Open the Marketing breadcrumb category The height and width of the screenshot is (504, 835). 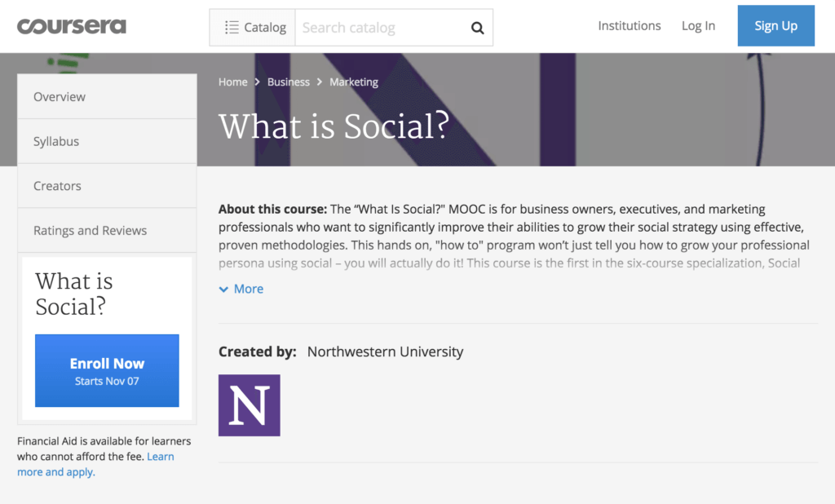point(354,82)
